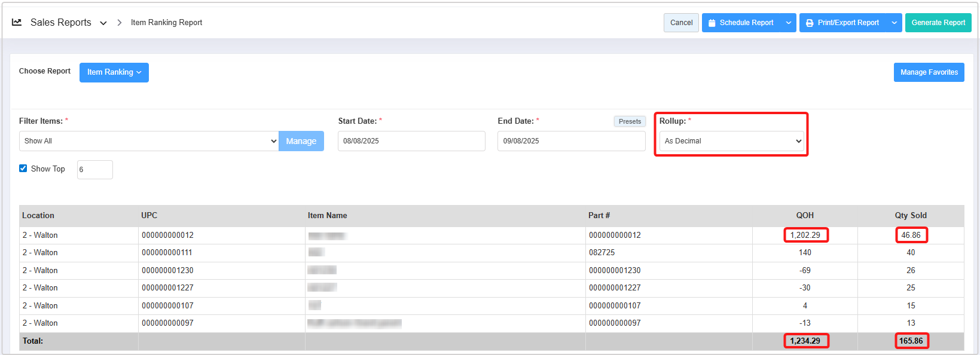Viewport: 980px width, 355px height.
Task: Expand the Sales Reports dropdown chevron
Action: (x=103, y=23)
